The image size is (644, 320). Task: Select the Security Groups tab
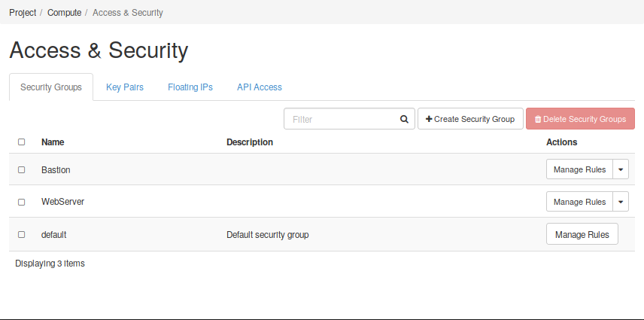pyautogui.click(x=51, y=87)
